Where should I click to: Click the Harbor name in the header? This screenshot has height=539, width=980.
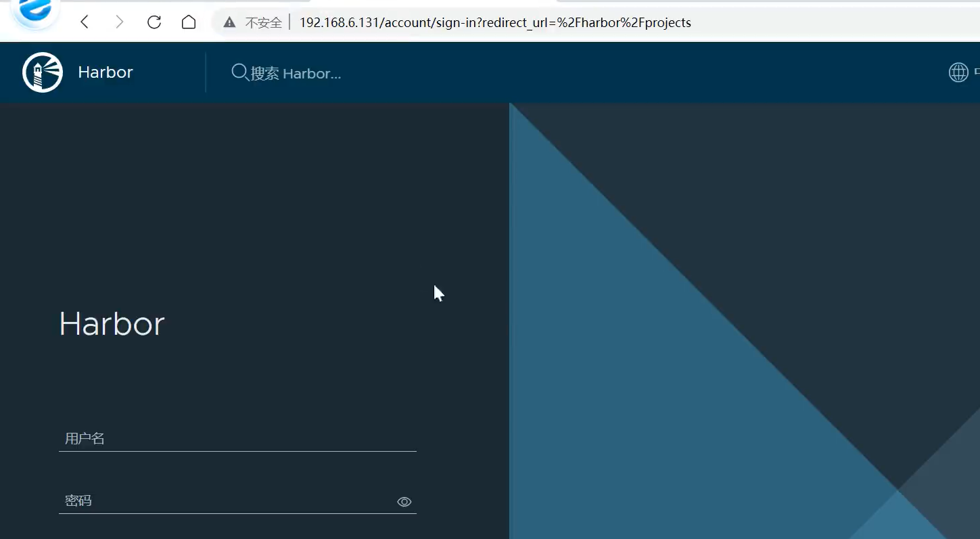(x=106, y=72)
